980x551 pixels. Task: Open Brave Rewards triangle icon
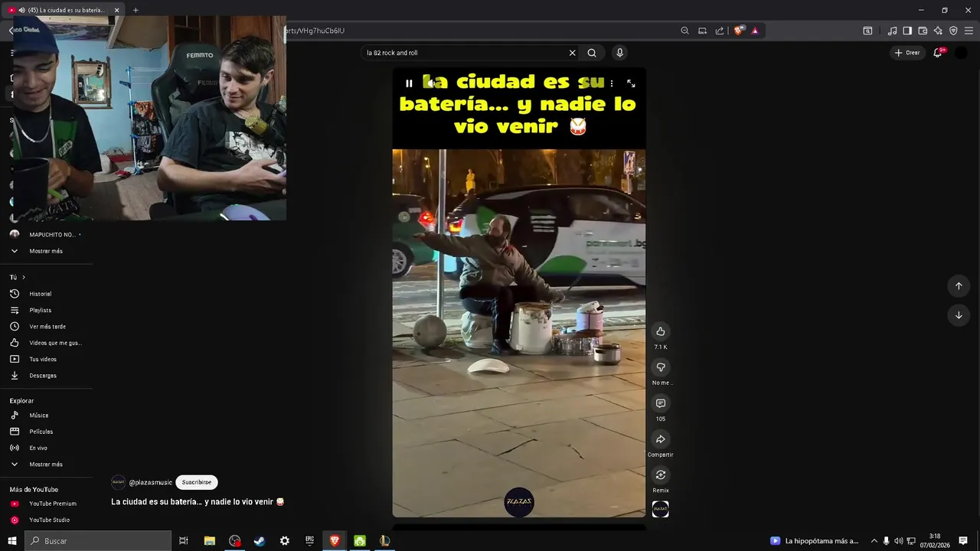pyautogui.click(x=755, y=31)
